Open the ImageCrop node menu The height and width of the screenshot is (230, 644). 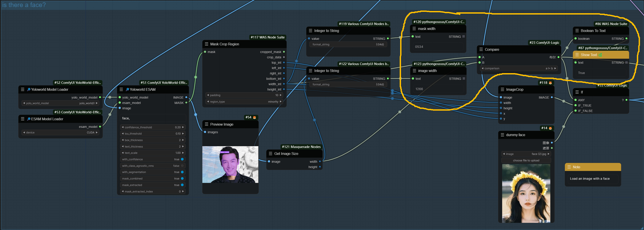click(x=502, y=89)
